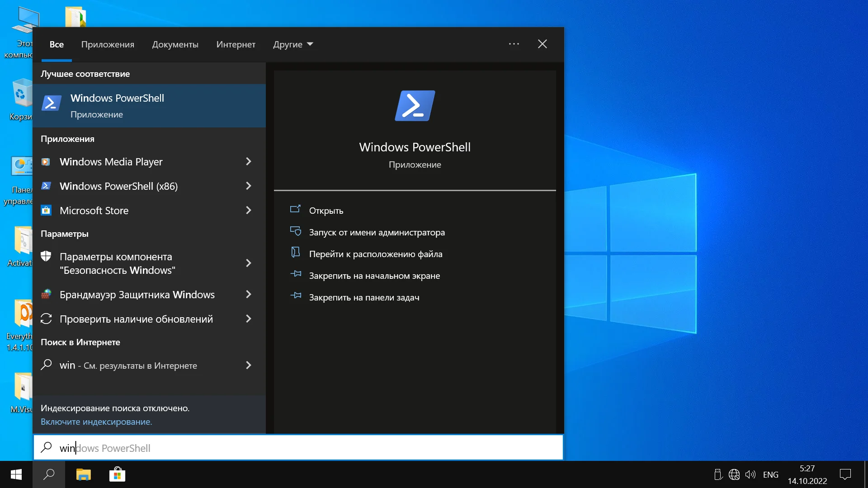
Task: Click 'Включите индексирование' hyperlink
Action: pyautogui.click(x=97, y=421)
